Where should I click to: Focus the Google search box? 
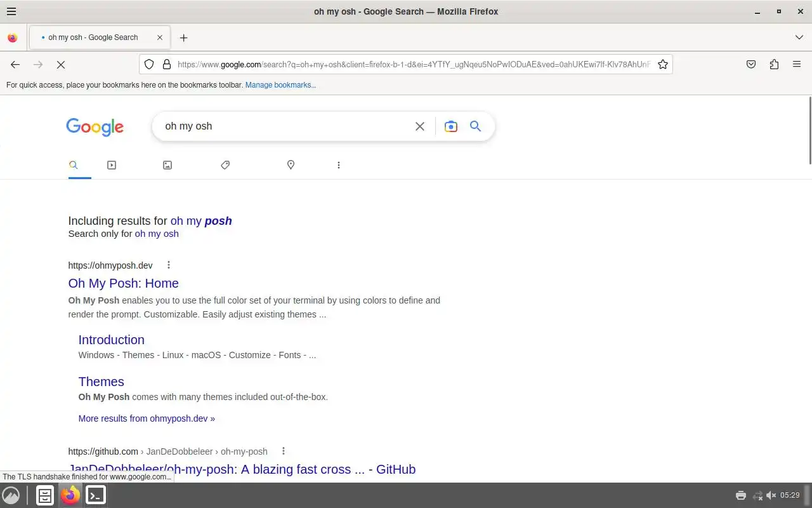click(x=285, y=126)
